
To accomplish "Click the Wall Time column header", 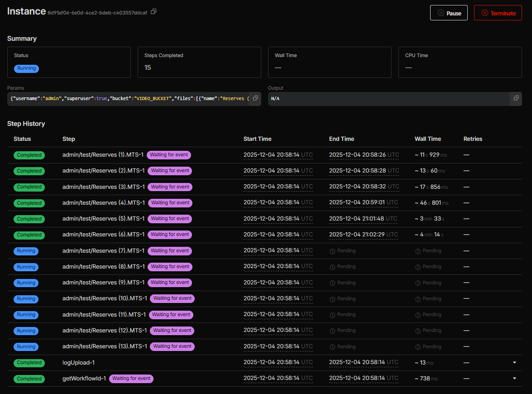I will 427,139.
